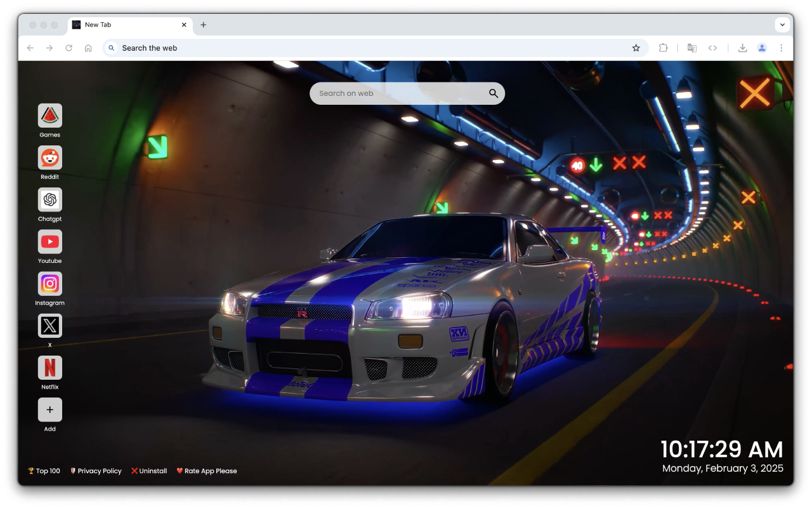The image size is (812, 508).
Task: Launch the Chatgpt shortcut
Action: pyautogui.click(x=50, y=199)
